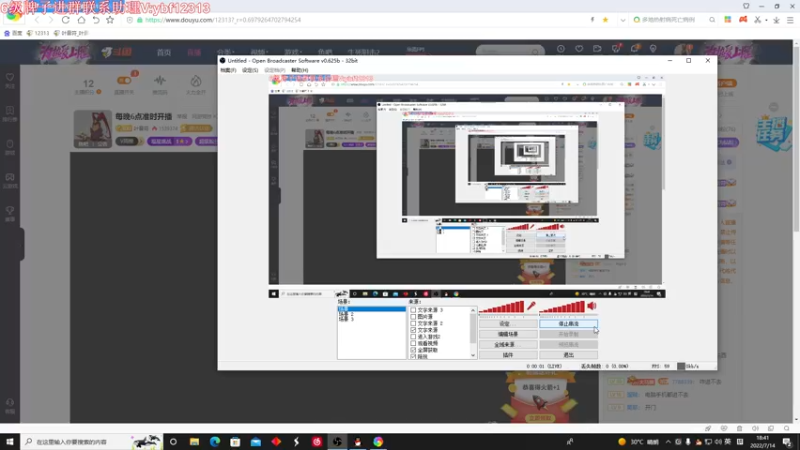800x450 pixels.
Task: Open the 12313 bookmark
Action: (38, 33)
